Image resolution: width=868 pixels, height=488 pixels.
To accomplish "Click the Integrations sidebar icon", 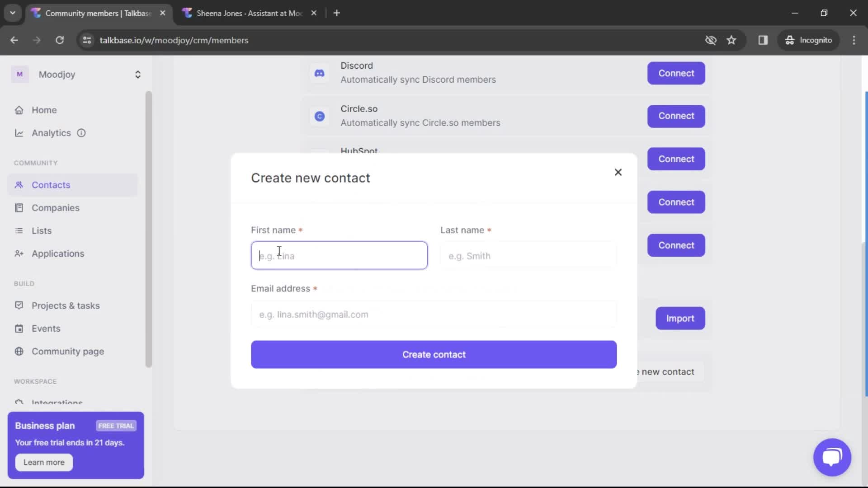I will click(18, 403).
